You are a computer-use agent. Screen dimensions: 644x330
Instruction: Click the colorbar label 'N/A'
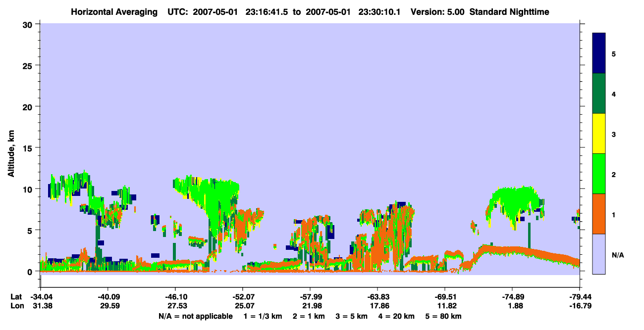pos(618,255)
